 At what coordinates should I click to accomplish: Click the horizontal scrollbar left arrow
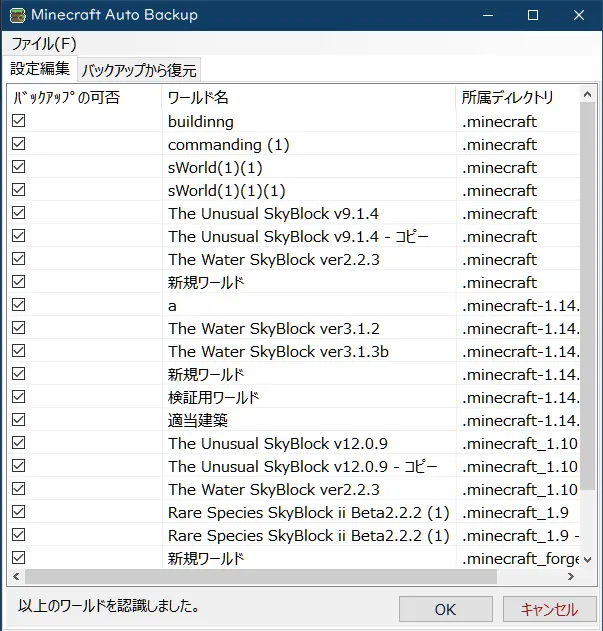(x=17, y=577)
